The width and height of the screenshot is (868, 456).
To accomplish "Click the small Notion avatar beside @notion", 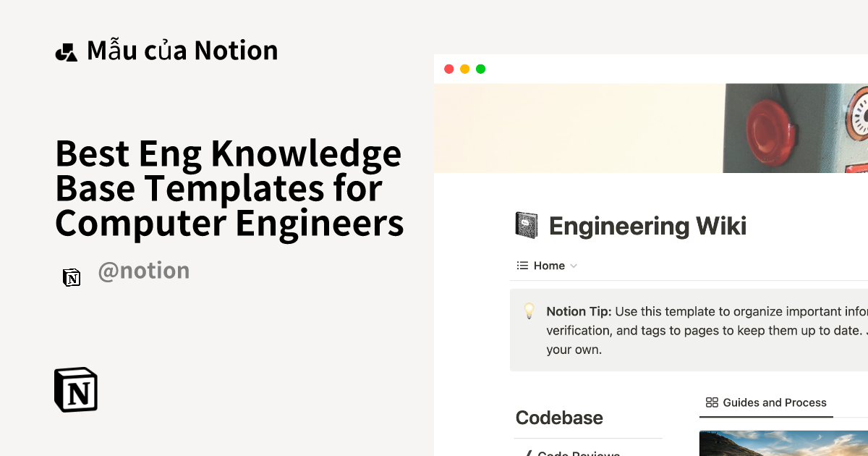I will coord(72,277).
